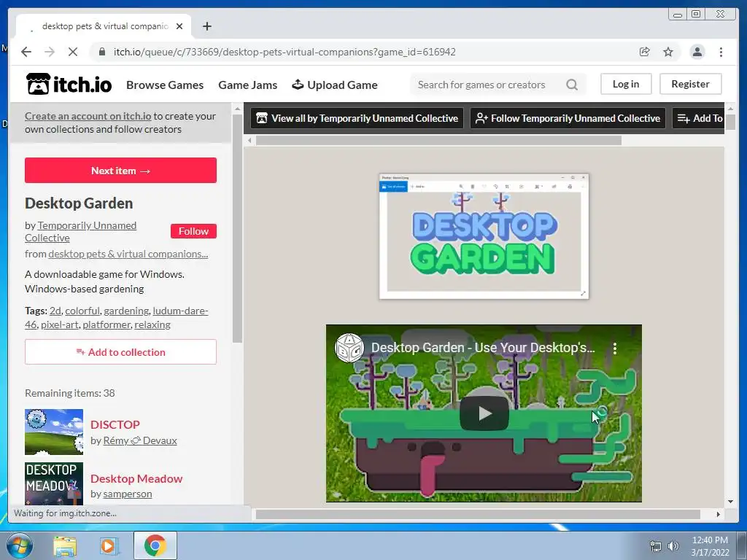Open Desktop Garden cover screenshot
Image resolution: width=747 pixels, height=560 pixels.
coord(484,237)
